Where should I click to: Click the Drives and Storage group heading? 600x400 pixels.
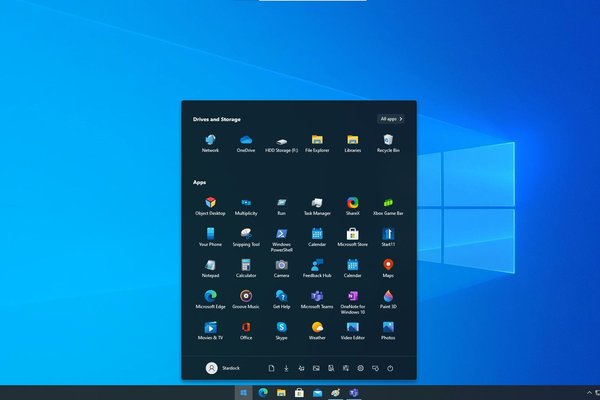point(217,119)
